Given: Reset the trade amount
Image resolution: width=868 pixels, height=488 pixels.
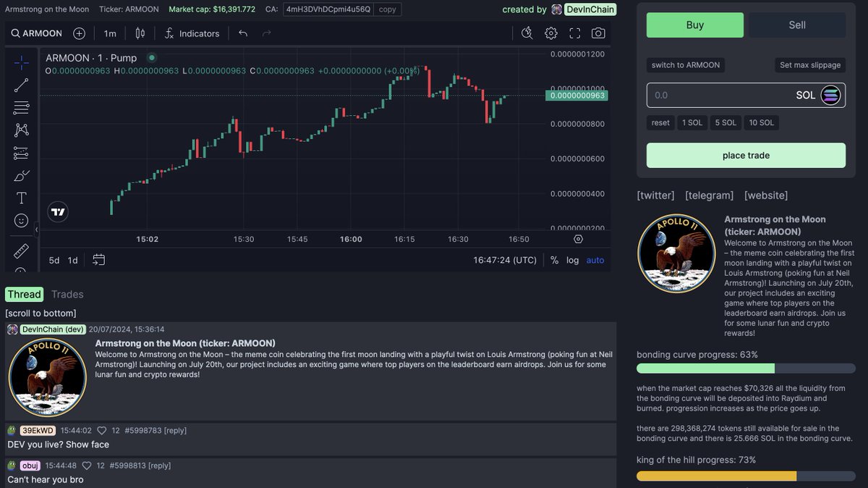Looking at the screenshot, I should pos(660,123).
